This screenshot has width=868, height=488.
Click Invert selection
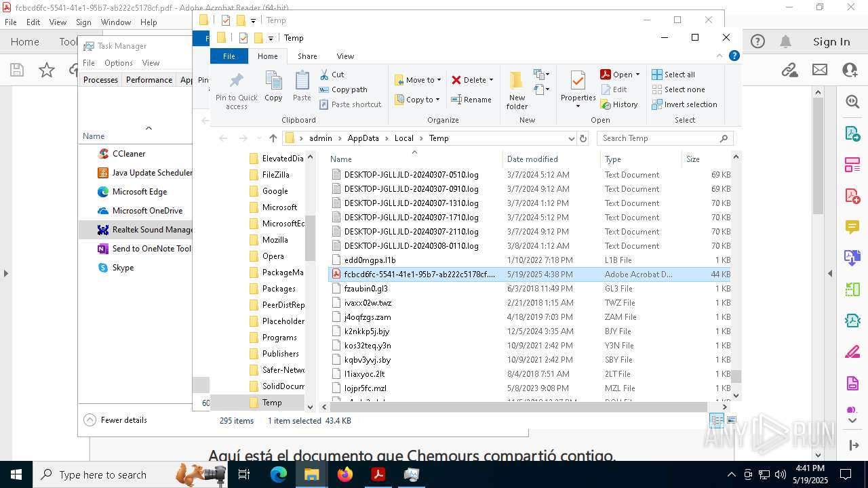(x=684, y=104)
